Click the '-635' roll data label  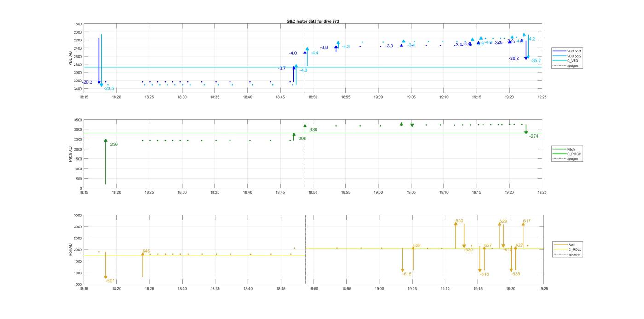(516, 274)
